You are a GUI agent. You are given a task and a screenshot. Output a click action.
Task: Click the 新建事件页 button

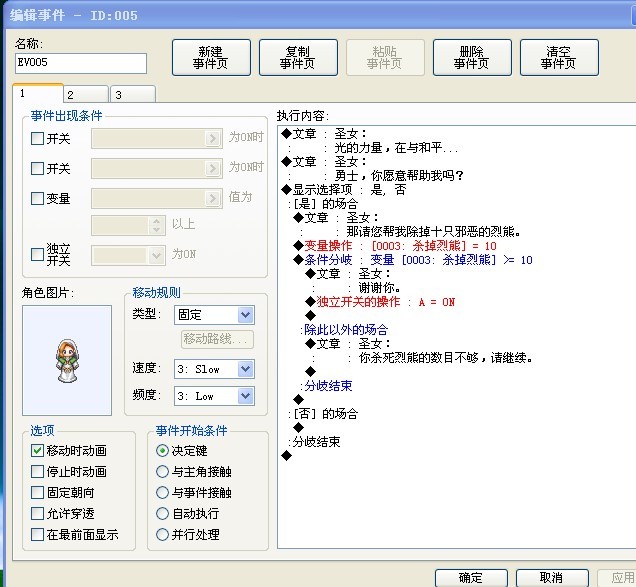pos(211,58)
